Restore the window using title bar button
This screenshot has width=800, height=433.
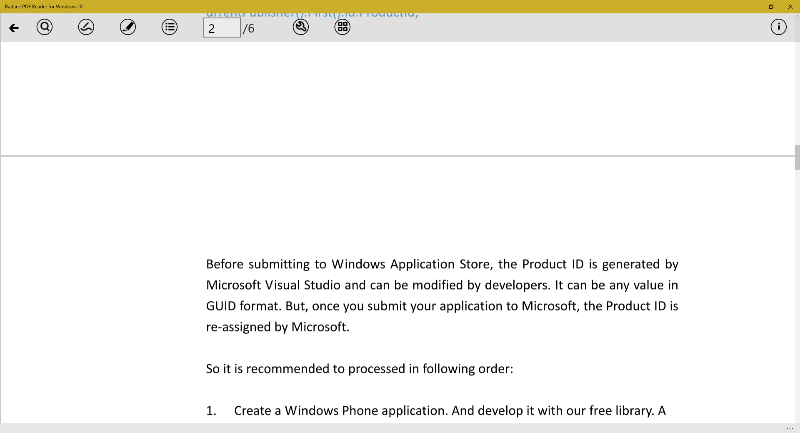pyautogui.click(x=771, y=6)
